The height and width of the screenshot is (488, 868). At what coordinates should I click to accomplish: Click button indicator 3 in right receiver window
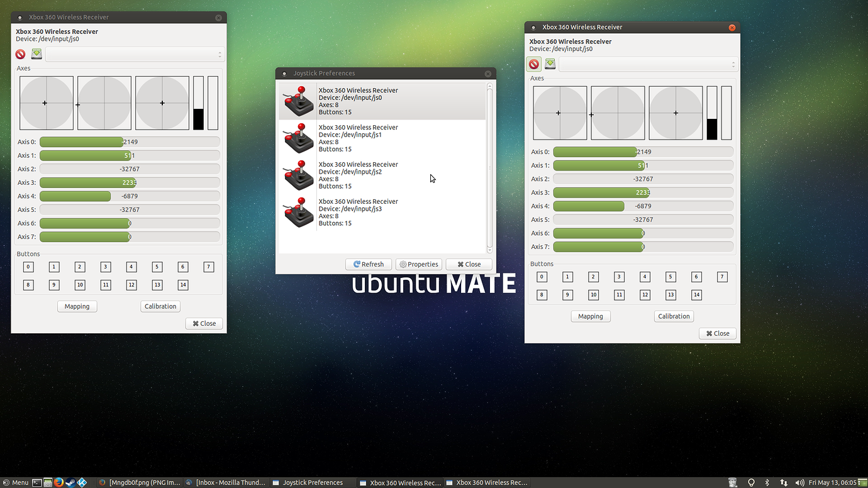click(619, 277)
